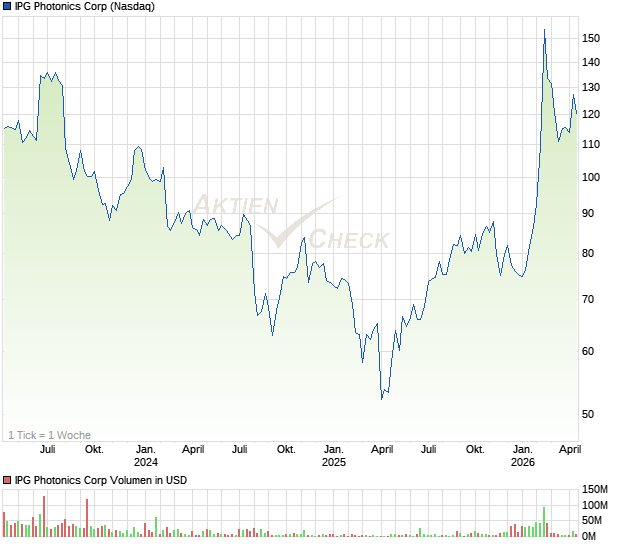Click the volume axis label 100M
The image size is (620, 546).
pyautogui.click(x=594, y=505)
